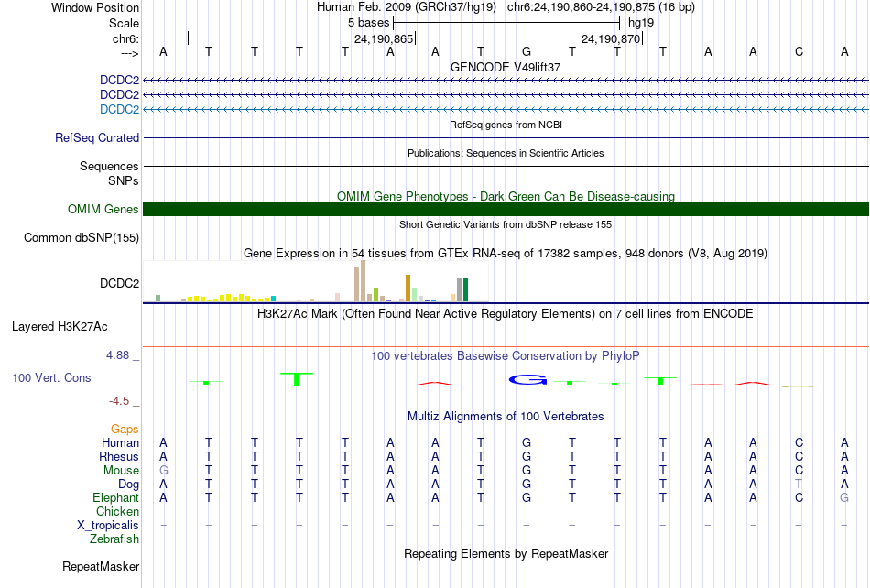Open the light blue DCDC2 GENCODE transcript label
Viewport: 870px width, 588px height.
(x=119, y=109)
